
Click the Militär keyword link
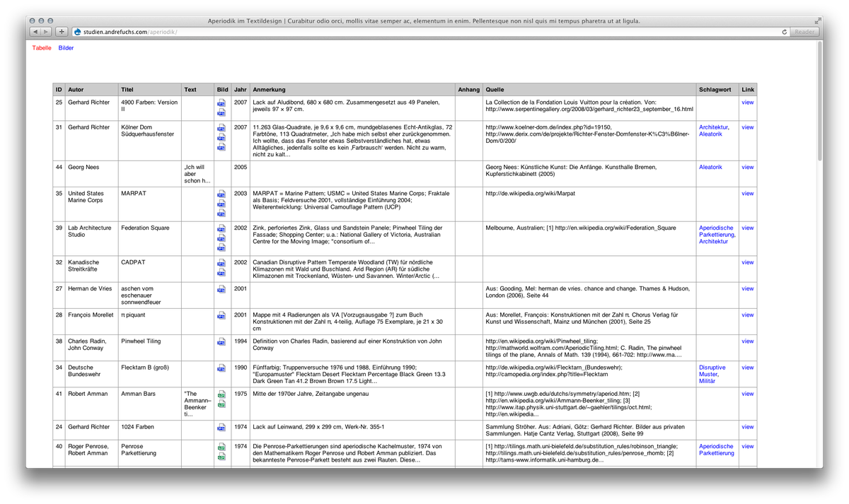click(707, 380)
